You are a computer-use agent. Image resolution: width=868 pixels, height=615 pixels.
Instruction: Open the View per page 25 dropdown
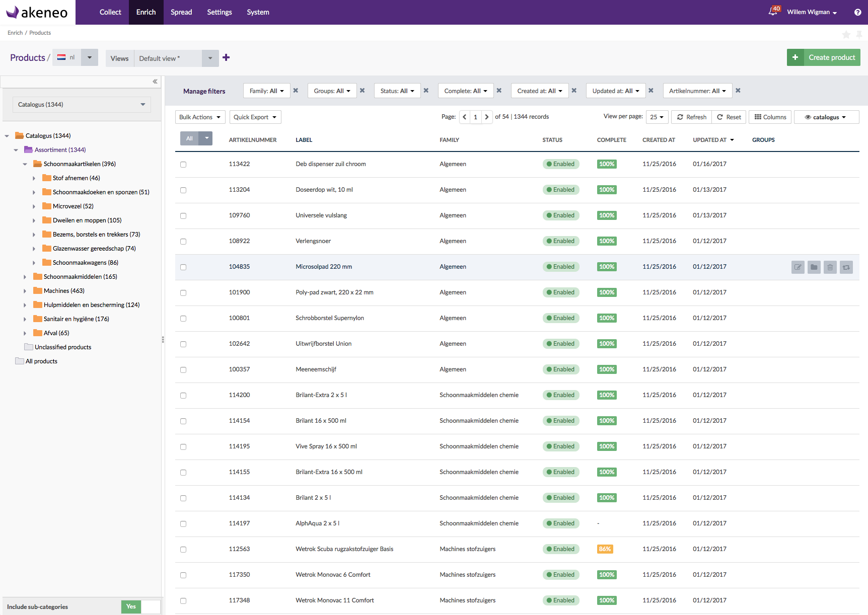(657, 117)
